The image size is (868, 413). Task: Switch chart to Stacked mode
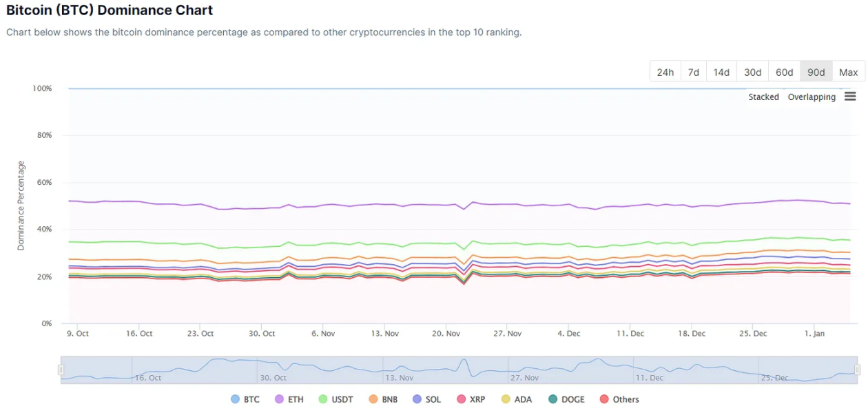763,97
